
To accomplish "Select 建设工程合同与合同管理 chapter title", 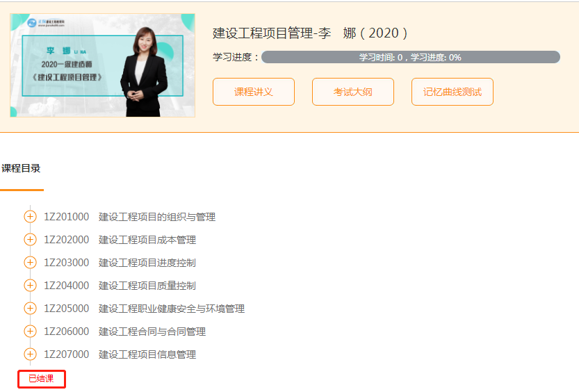I will pyautogui.click(x=152, y=332).
